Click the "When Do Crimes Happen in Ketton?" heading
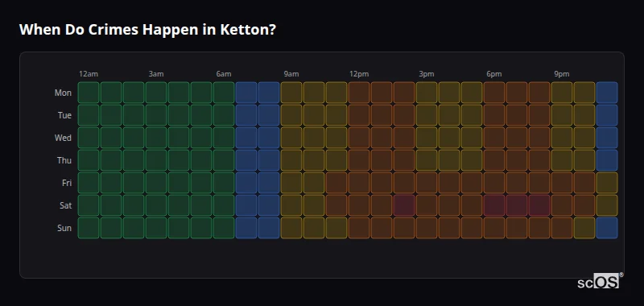 147,30
